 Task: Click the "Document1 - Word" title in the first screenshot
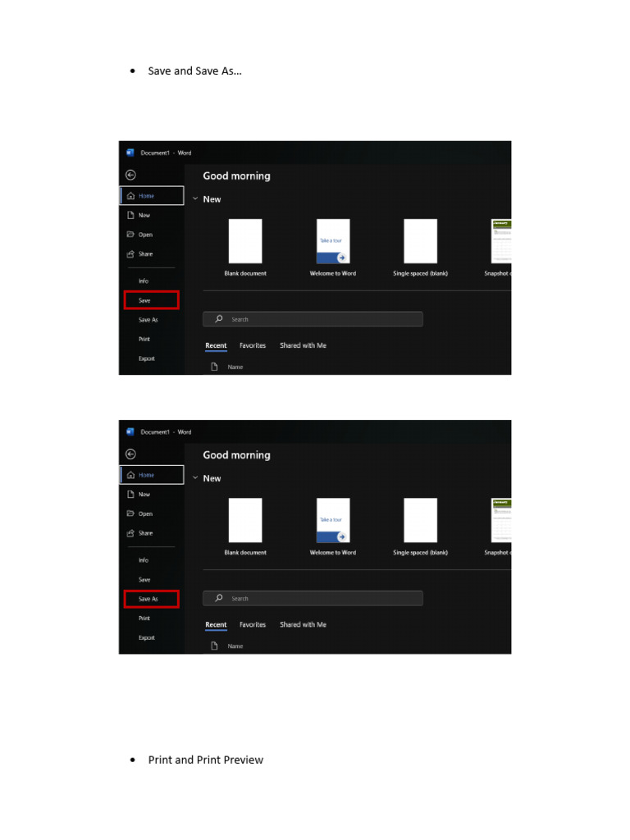tap(166, 153)
